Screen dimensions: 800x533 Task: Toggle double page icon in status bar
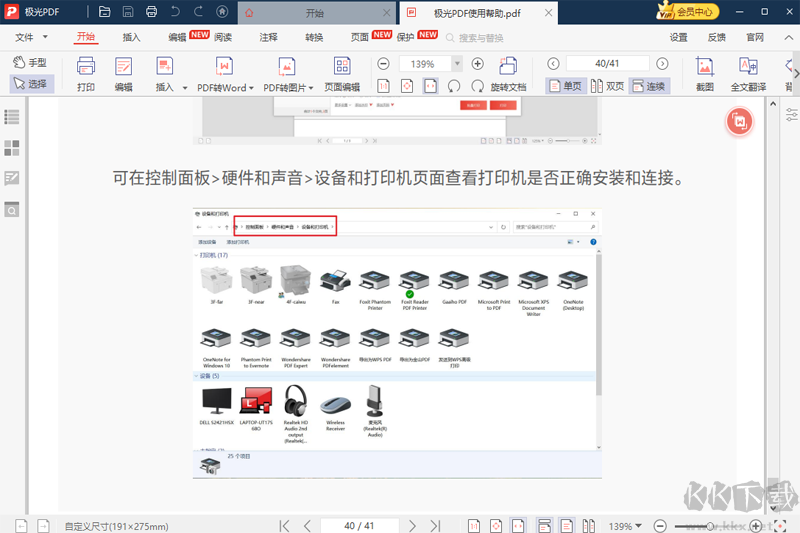tap(588, 526)
